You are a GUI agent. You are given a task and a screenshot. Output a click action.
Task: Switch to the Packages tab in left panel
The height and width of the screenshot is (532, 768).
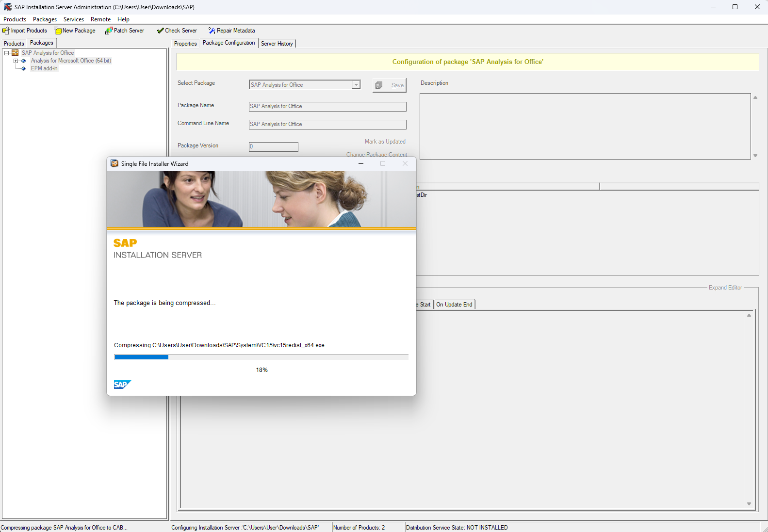point(42,43)
